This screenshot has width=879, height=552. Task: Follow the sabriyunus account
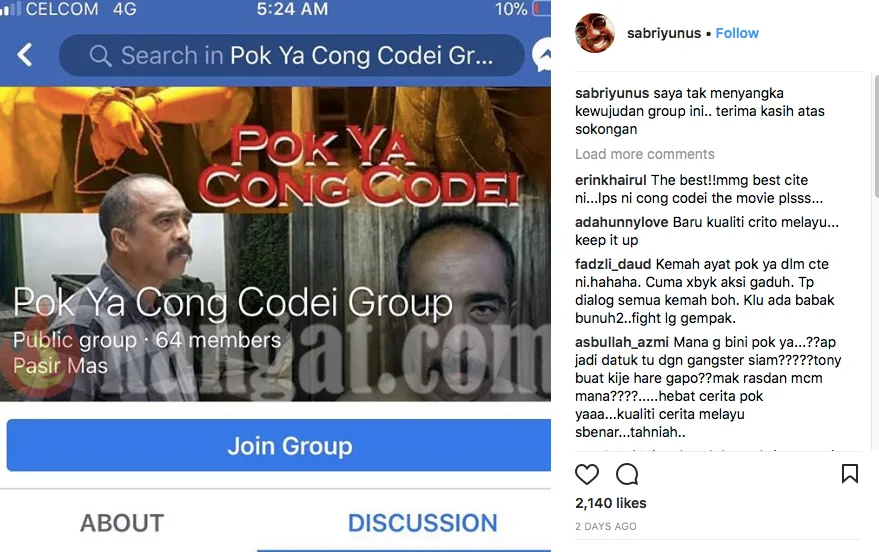[737, 33]
